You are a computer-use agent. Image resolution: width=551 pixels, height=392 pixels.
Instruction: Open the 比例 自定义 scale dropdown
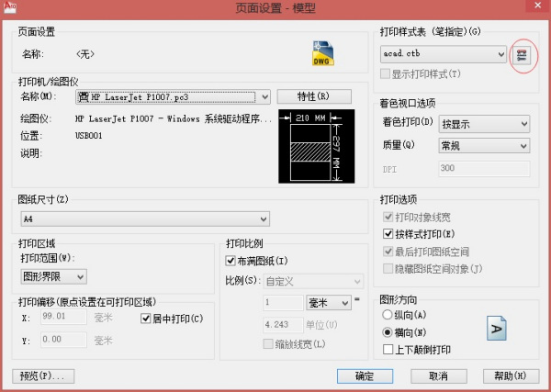pos(313,282)
